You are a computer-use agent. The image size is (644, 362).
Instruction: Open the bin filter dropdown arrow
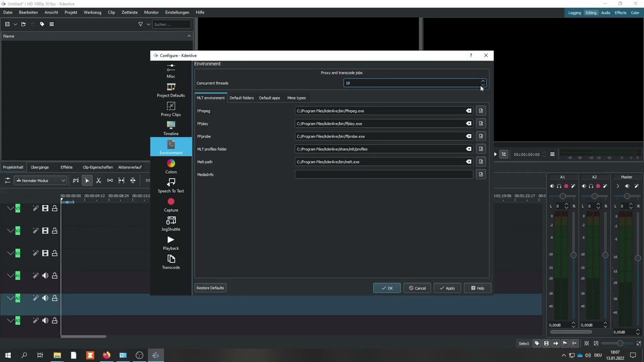(148, 24)
